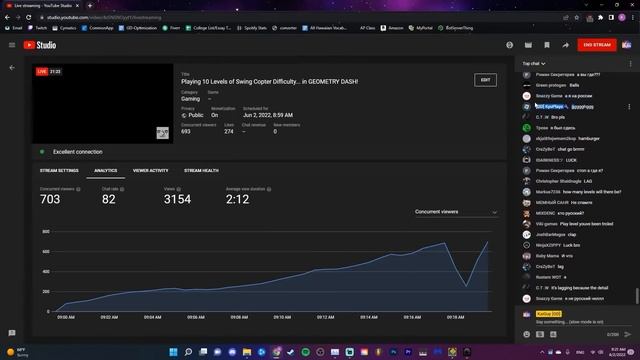This screenshot has height=360, width=640.
Task: Show hidden system tray icons
Action: (542, 352)
